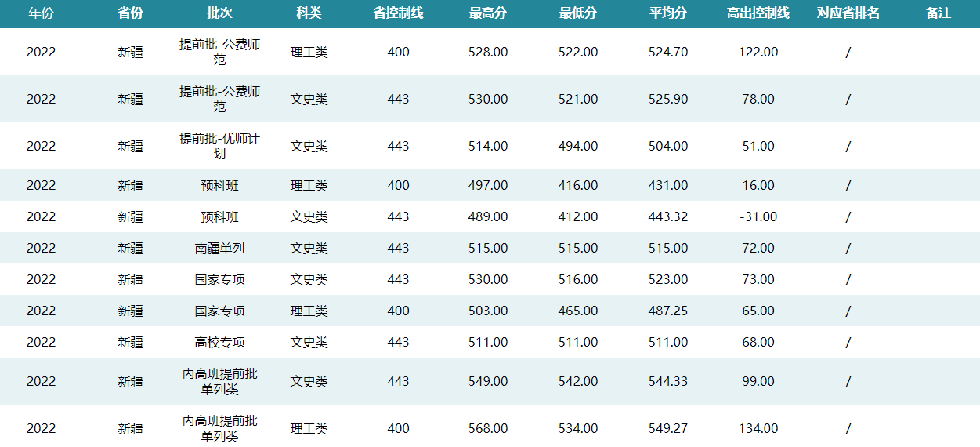Select the 134.00 above-control-line cell
The height and width of the screenshot is (447, 980).
click(x=758, y=428)
